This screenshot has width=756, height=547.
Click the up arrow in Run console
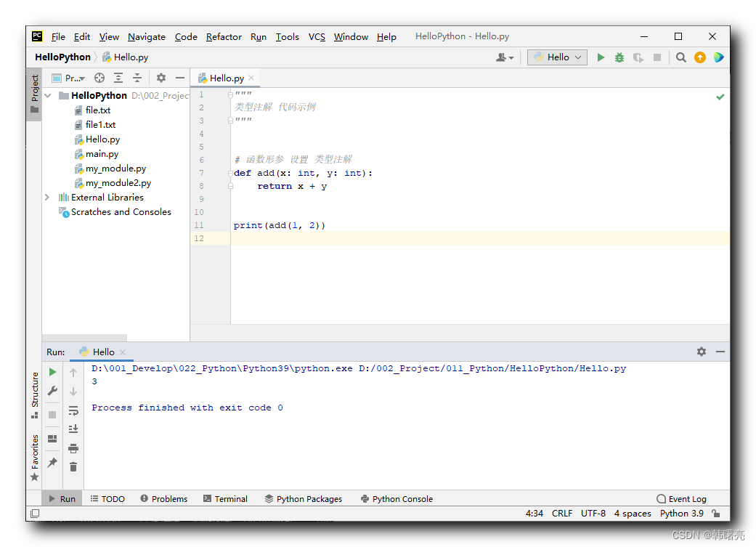[73, 373]
